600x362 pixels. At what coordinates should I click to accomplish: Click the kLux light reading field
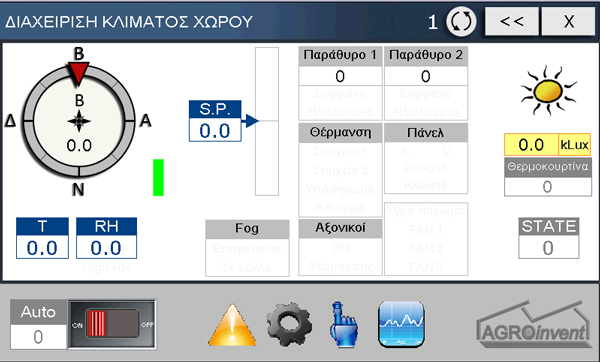(x=532, y=145)
